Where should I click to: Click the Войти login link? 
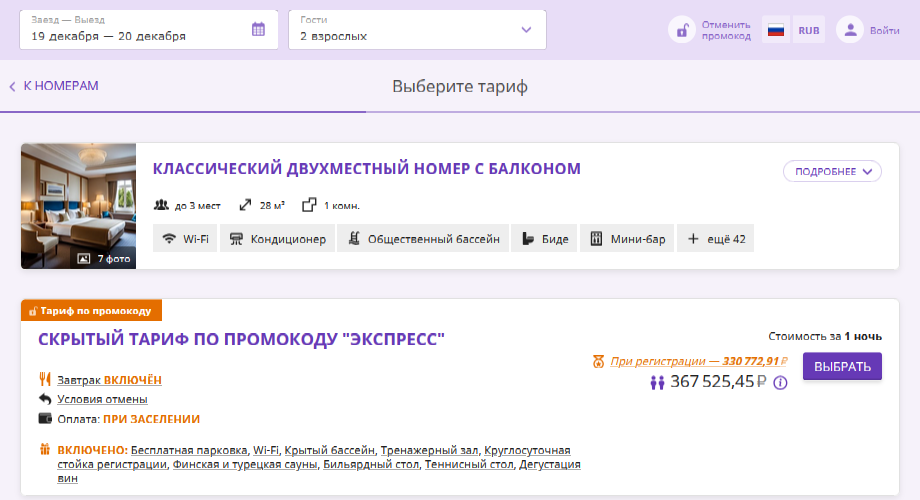(x=884, y=31)
